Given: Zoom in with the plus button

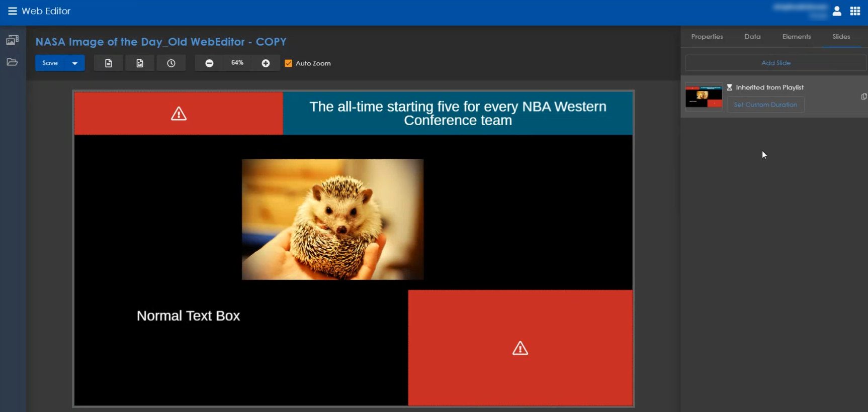Looking at the screenshot, I should 266,63.
